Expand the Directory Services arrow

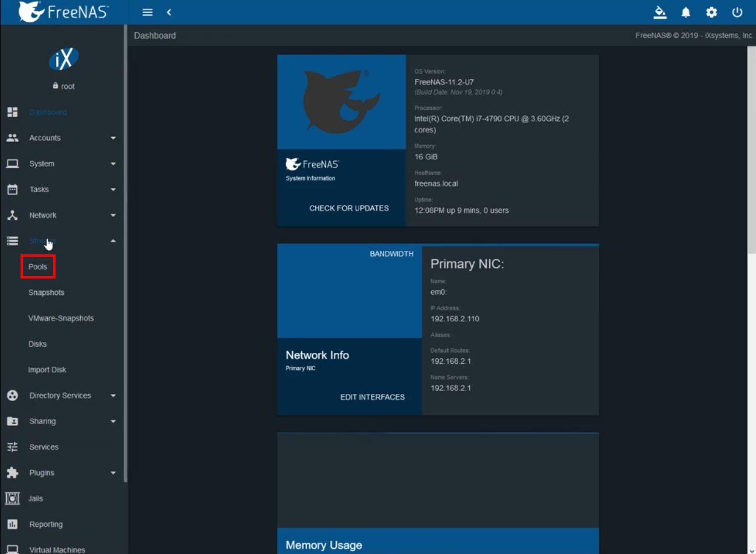[113, 396]
